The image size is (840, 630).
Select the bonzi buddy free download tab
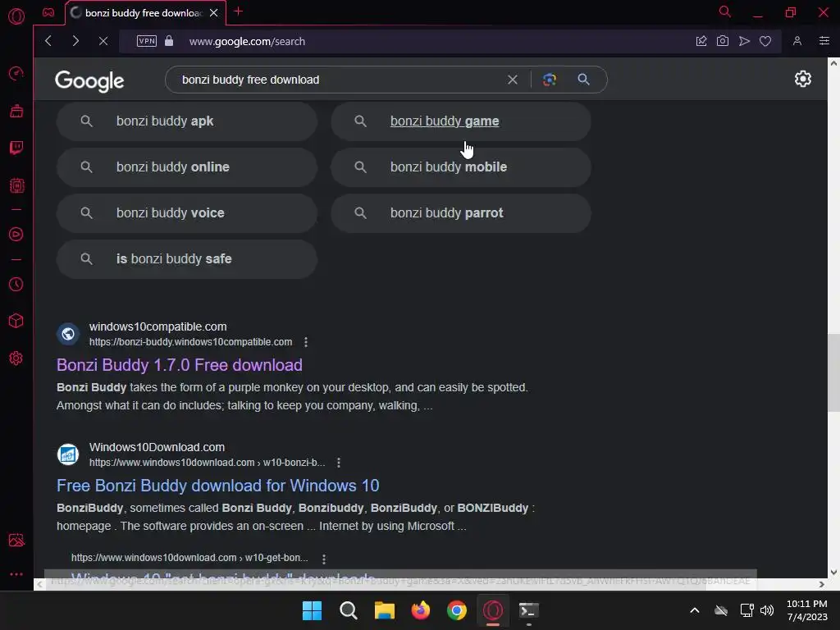coord(144,12)
